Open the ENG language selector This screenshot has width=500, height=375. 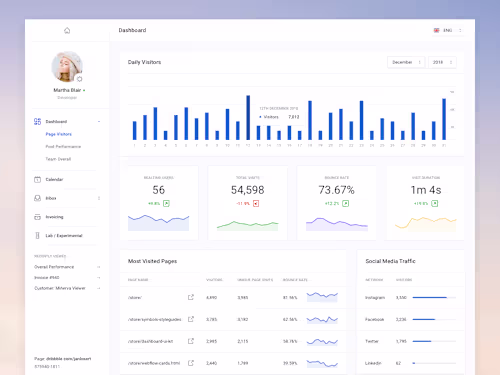[448, 30]
